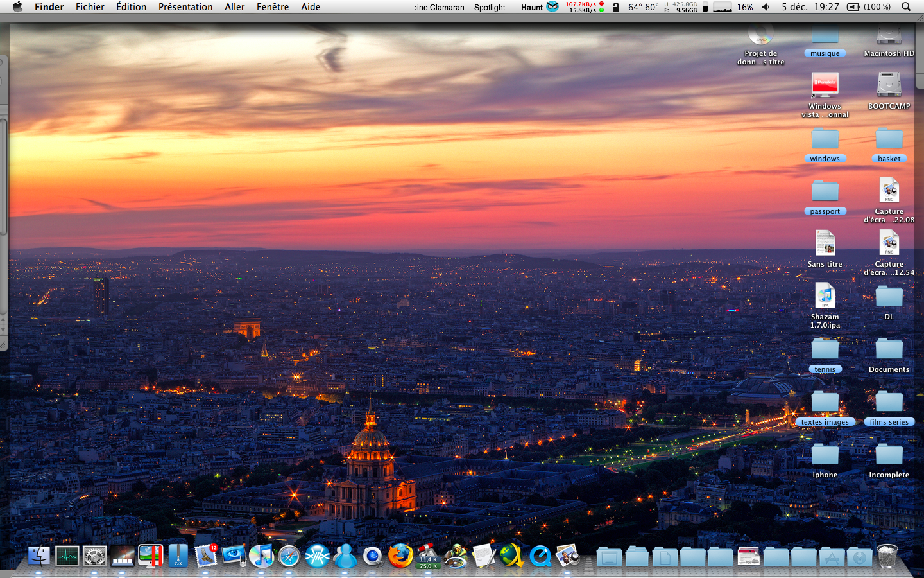This screenshot has height=578, width=924.
Task: Launch QuickTime Player from the dock
Action: pos(540,556)
